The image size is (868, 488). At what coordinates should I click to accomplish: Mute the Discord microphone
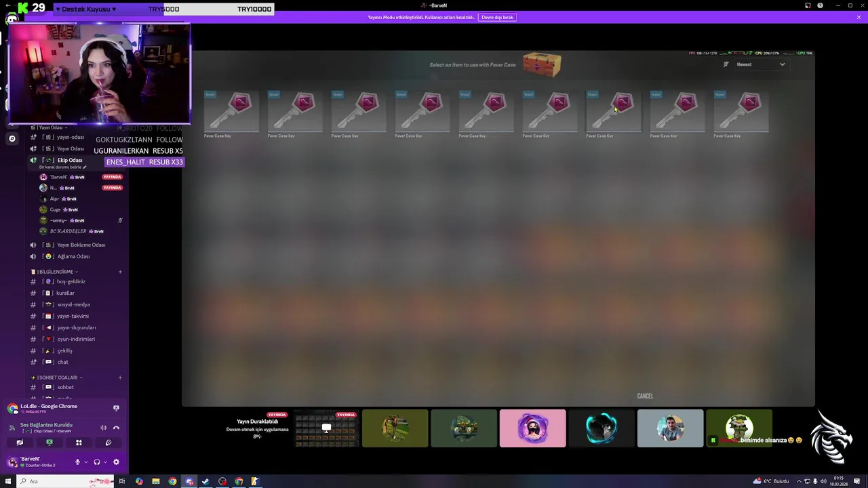pos(77,462)
